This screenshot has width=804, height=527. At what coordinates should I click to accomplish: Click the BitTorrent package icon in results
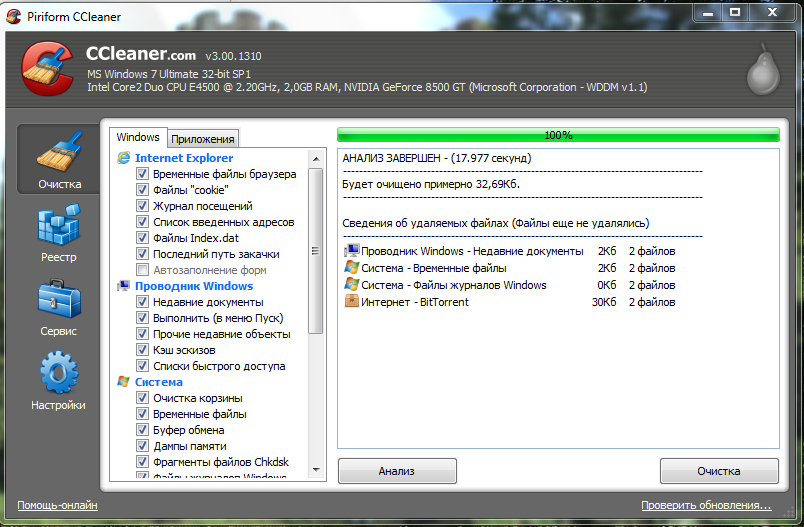tap(351, 301)
